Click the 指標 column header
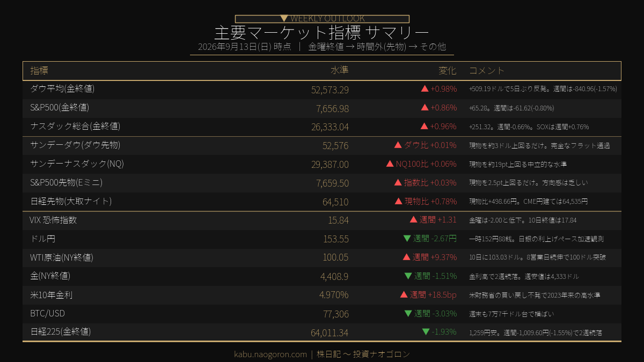 click(39, 70)
